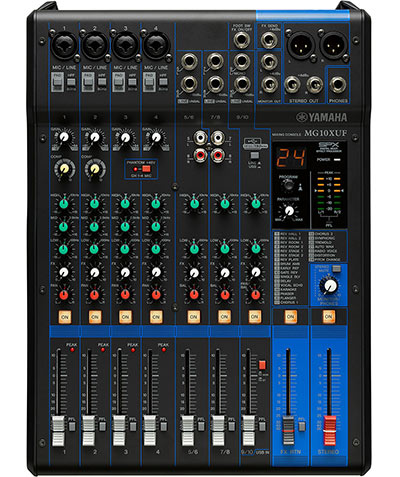The width and height of the screenshot is (400, 477).
Task: Turn the channel 9/10 HIGH EQ knob
Action: click(x=255, y=204)
